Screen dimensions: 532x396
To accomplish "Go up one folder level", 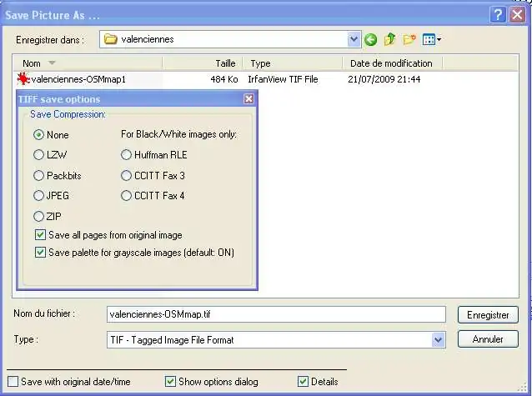I will coord(389,39).
